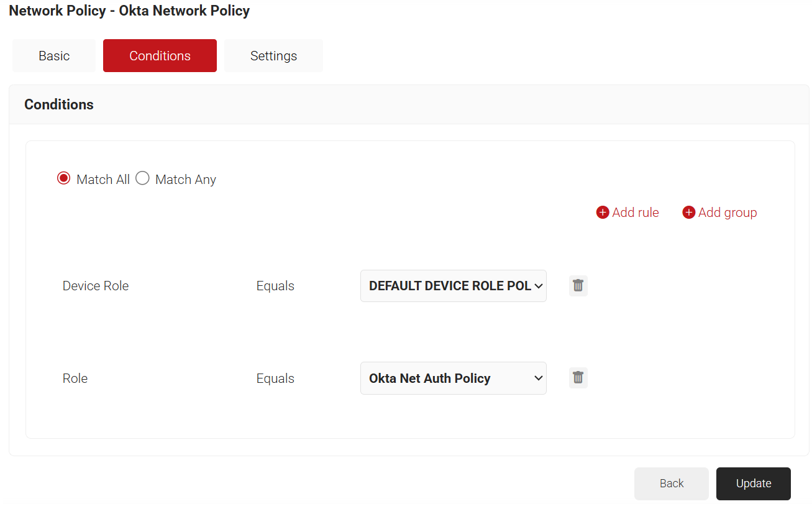
Task: Select the Conditions tab
Action: [x=160, y=56]
